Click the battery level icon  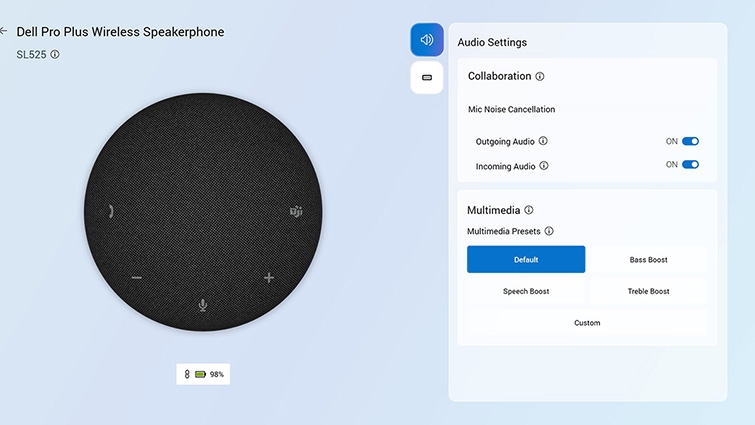tap(200, 374)
